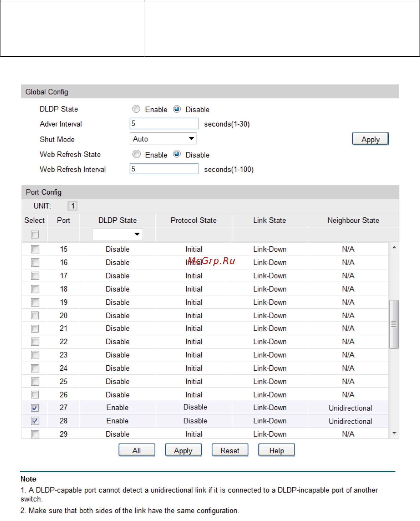Check the checkbox for port 22
Screen dimensions: 420x521
(35, 342)
